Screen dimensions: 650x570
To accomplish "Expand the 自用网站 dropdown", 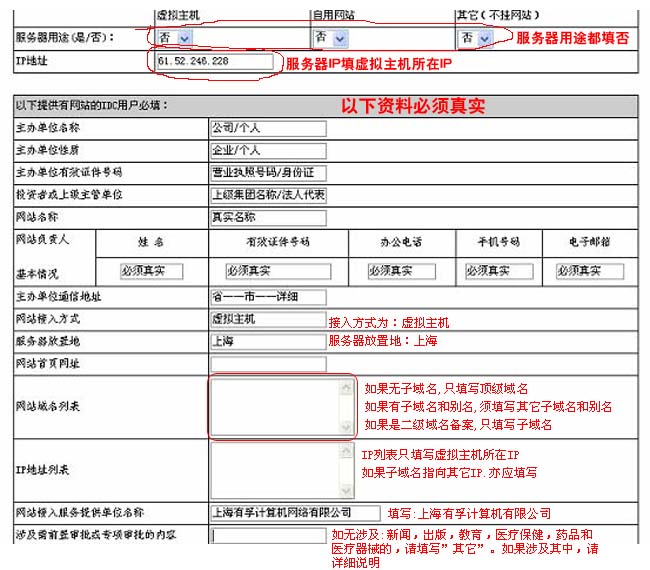I will point(331,37).
